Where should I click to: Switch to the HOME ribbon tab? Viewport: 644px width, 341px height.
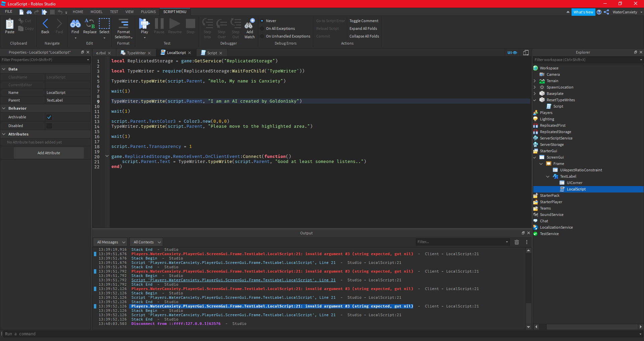[x=78, y=12]
